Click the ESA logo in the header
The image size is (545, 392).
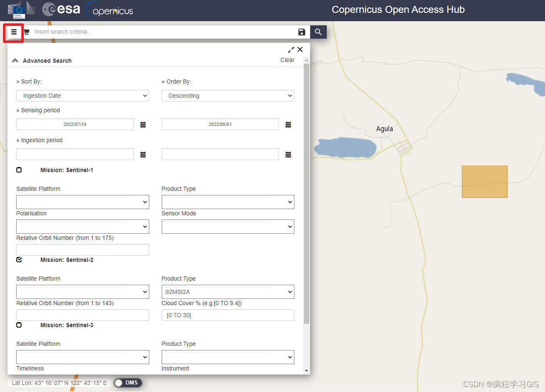61,9
